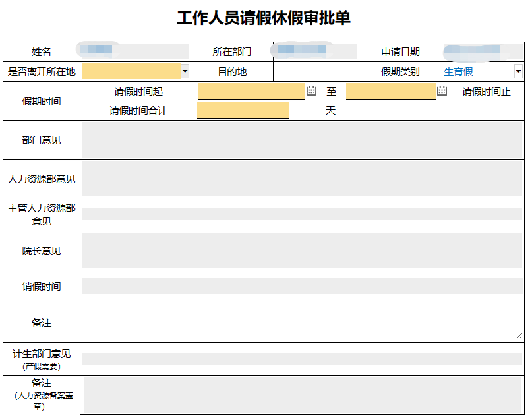Click the 部门意见 text box
The image size is (532, 418).
pos(302,140)
